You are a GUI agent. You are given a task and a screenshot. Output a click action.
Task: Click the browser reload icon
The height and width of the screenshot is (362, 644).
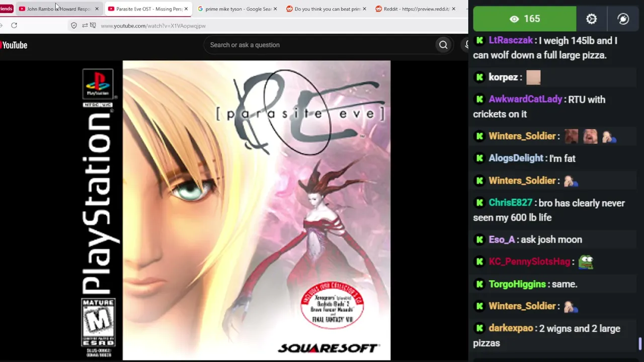tap(14, 26)
